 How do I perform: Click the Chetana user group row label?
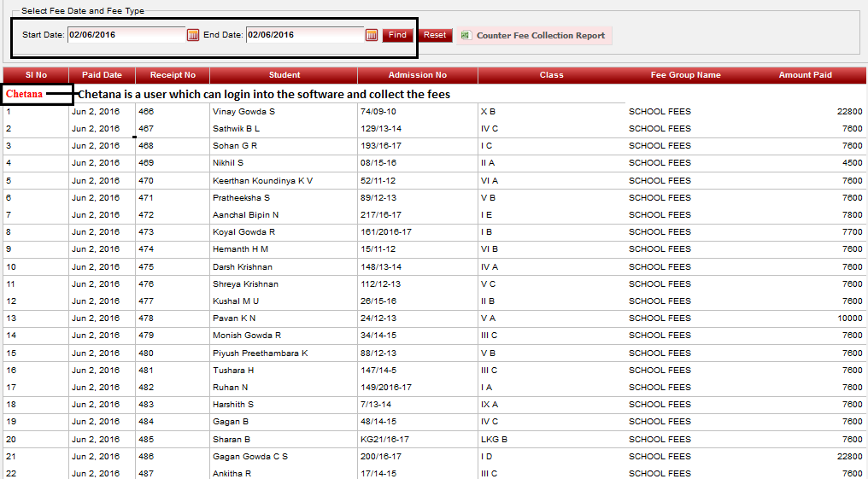click(25, 94)
